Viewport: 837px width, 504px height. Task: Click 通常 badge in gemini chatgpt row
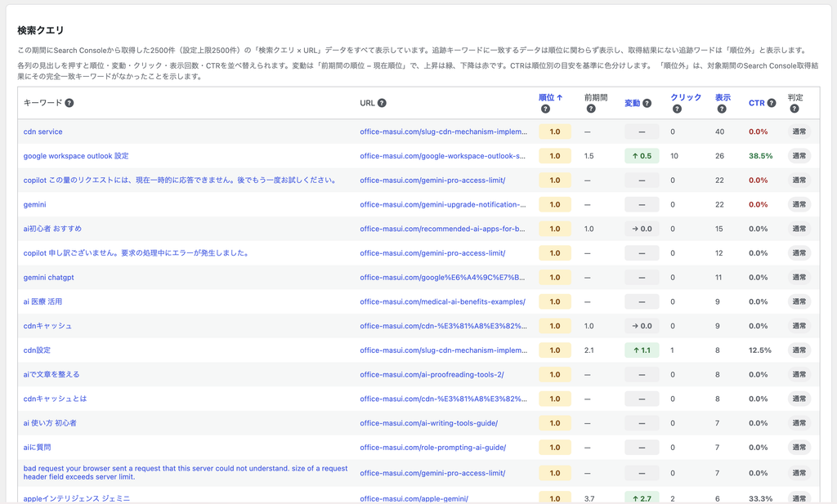tap(799, 278)
